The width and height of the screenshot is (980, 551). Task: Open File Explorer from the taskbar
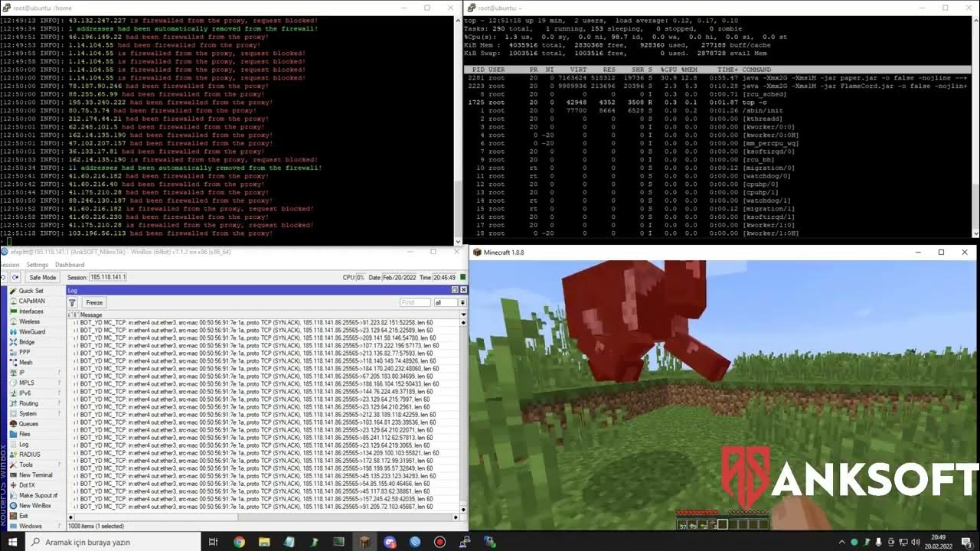pyautogui.click(x=264, y=542)
